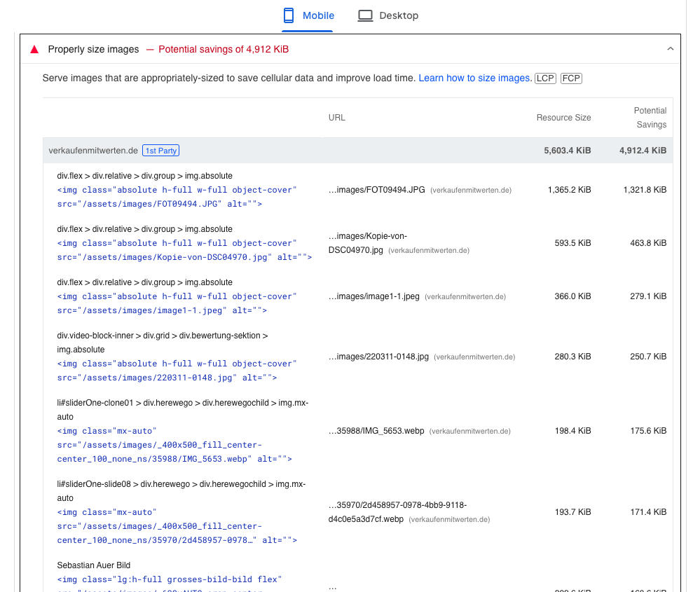Click the 4,912.4 KiB total savings
This screenshot has height=592, width=700.
(x=643, y=151)
